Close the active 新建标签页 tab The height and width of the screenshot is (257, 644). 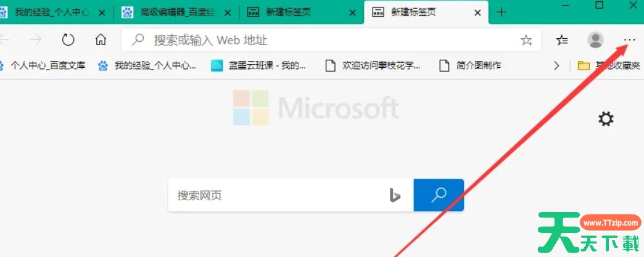tap(477, 13)
